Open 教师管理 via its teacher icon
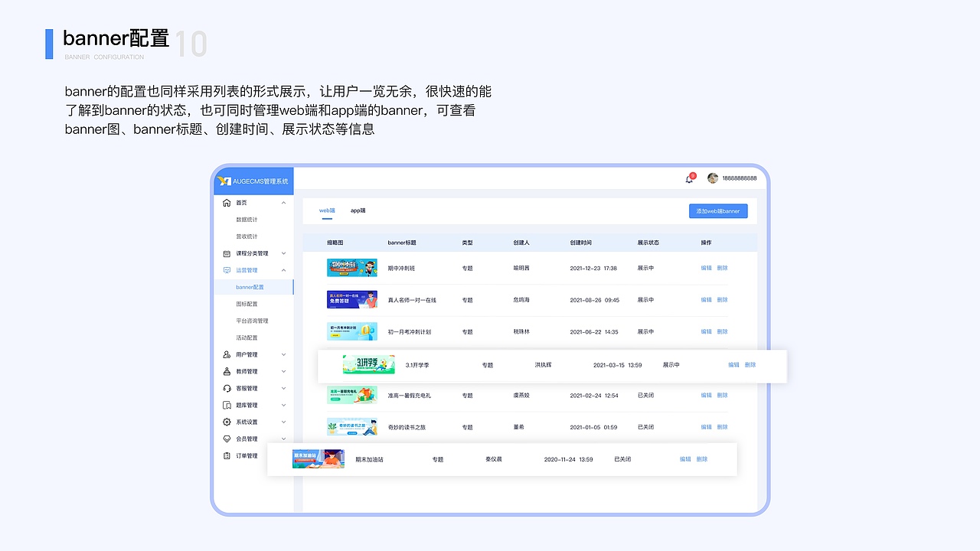980x551 pixels. point(225,370)
